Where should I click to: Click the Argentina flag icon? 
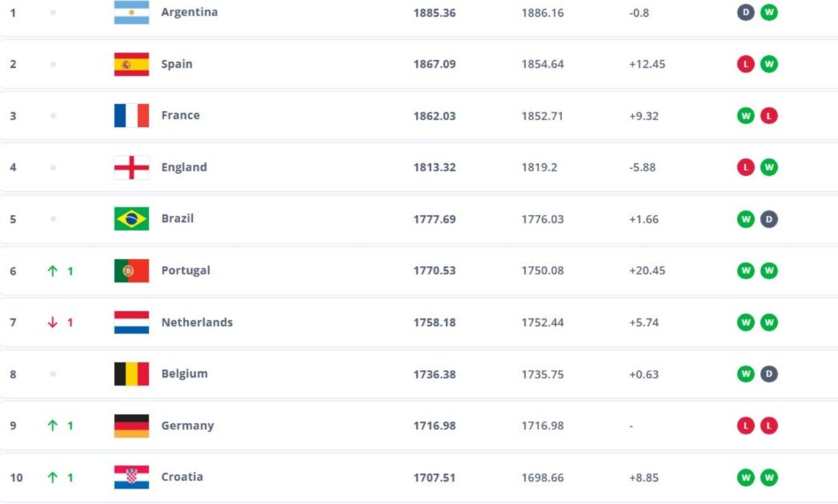point(131,13)
